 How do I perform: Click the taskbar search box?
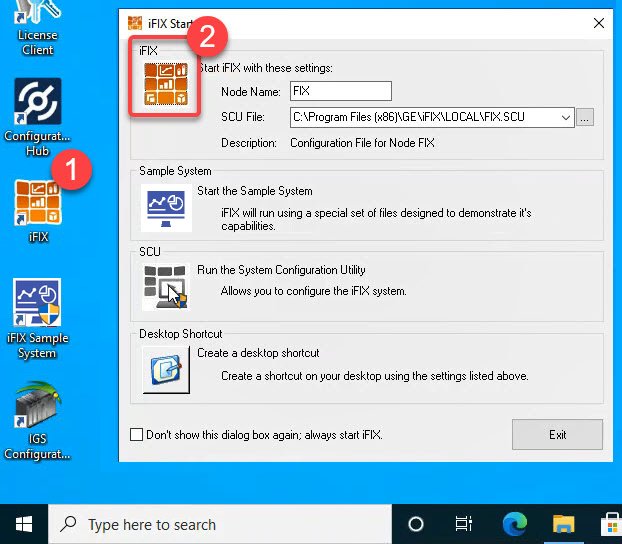(220, 524)
